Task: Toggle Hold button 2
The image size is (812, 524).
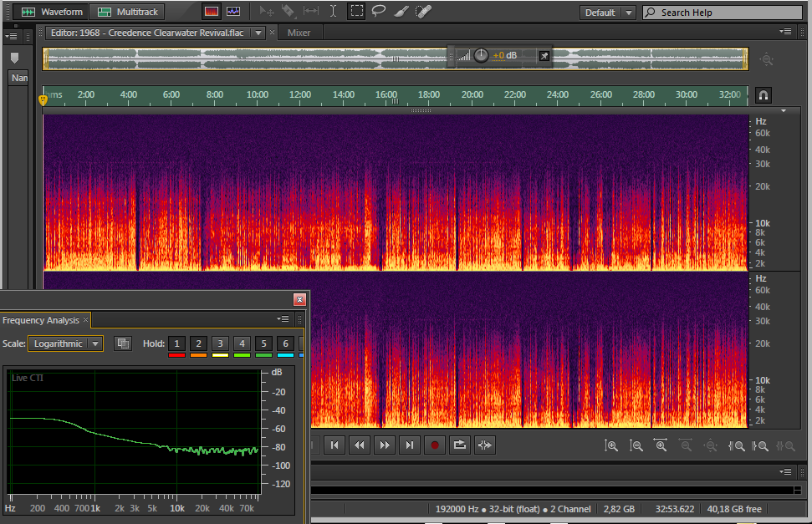Action: [x=198, y=343]
